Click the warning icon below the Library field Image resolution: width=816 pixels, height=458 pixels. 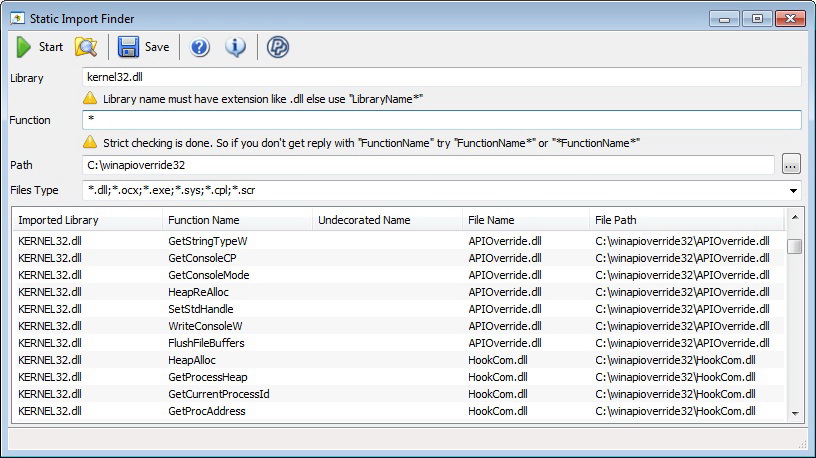[90, 98]
